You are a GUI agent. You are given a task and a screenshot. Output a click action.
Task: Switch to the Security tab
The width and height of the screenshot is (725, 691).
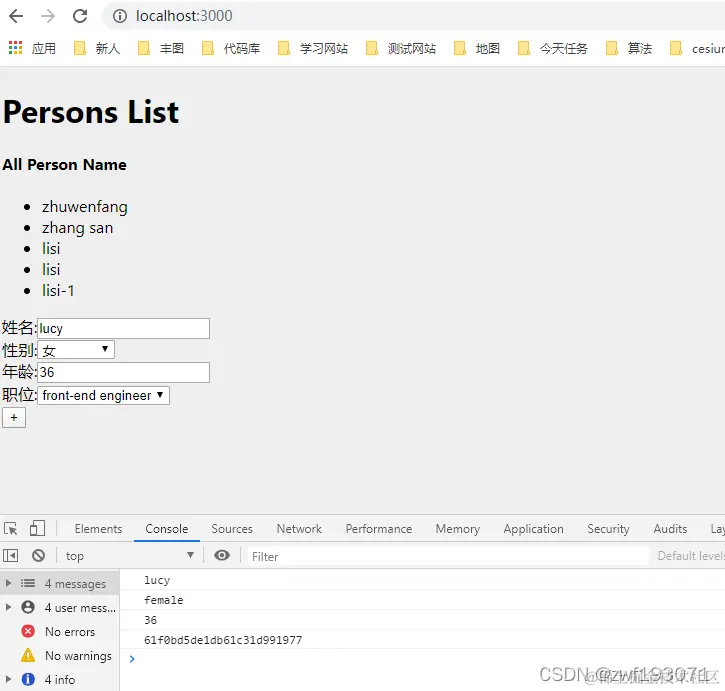(608, 529)
